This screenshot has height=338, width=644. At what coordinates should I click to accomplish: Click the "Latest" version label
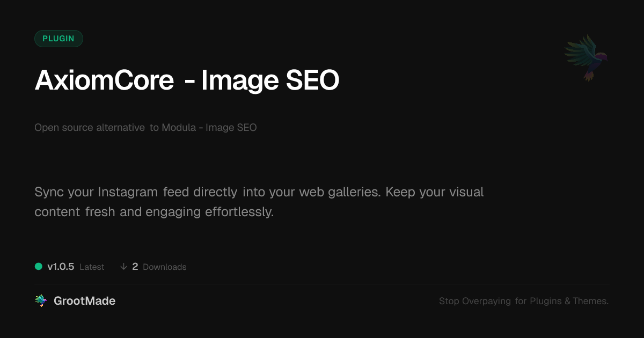coord(92,267)
